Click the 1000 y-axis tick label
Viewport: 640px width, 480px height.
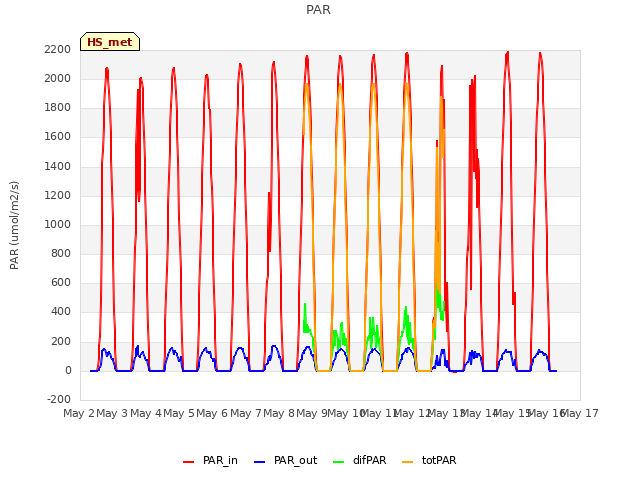[58, 224]
